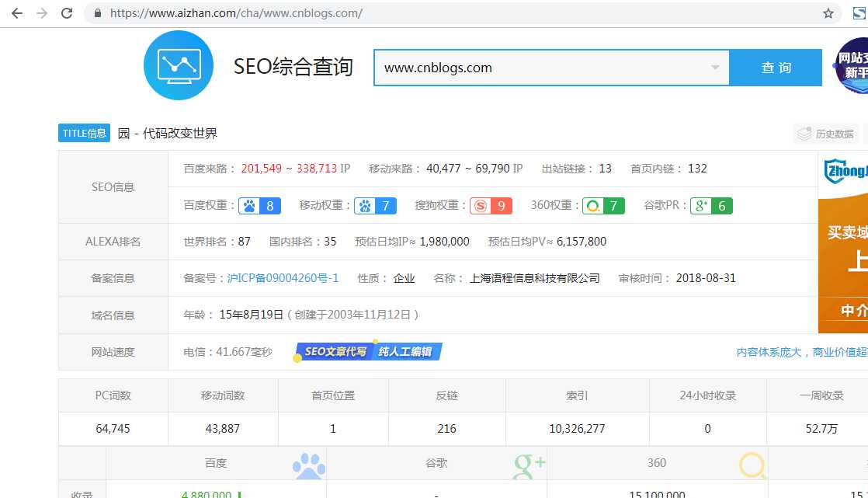Click Baidu traffic range 201,549 ~ 338,713
Image resolution: width=868 pixels, height=498 pixels.
[289, 169]
